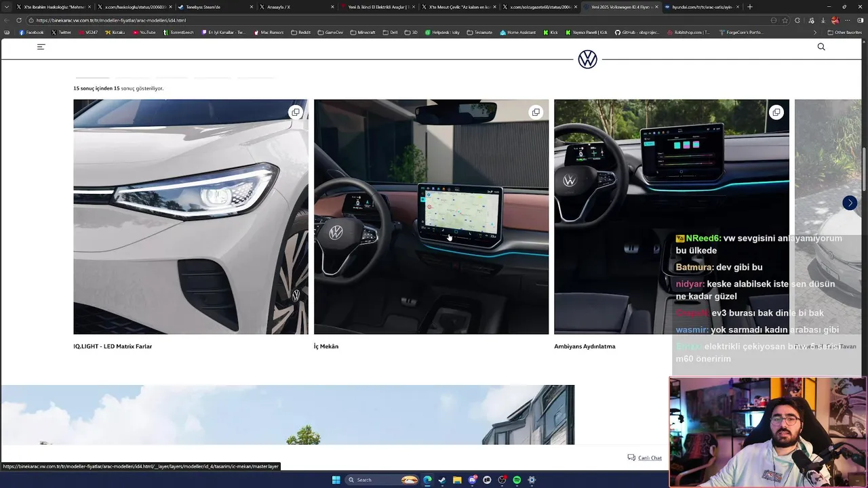868x488 pixels.
Task: Click the Windows taskbar Search box
Action: point(382,480)
